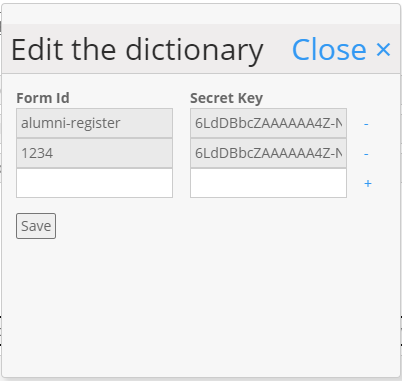Remove the 1234 form id row
Screen dimensions: 402x381
pyautogui.click(x=366, y=154)
